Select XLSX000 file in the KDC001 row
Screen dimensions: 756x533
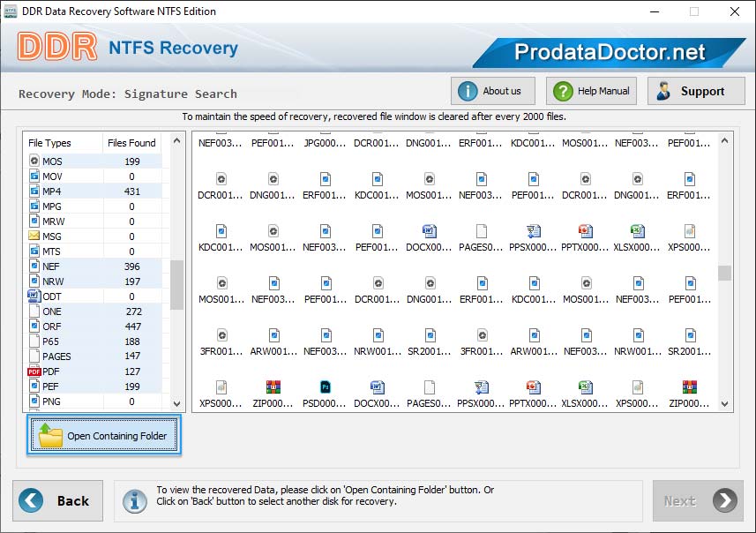click(638, 230)
